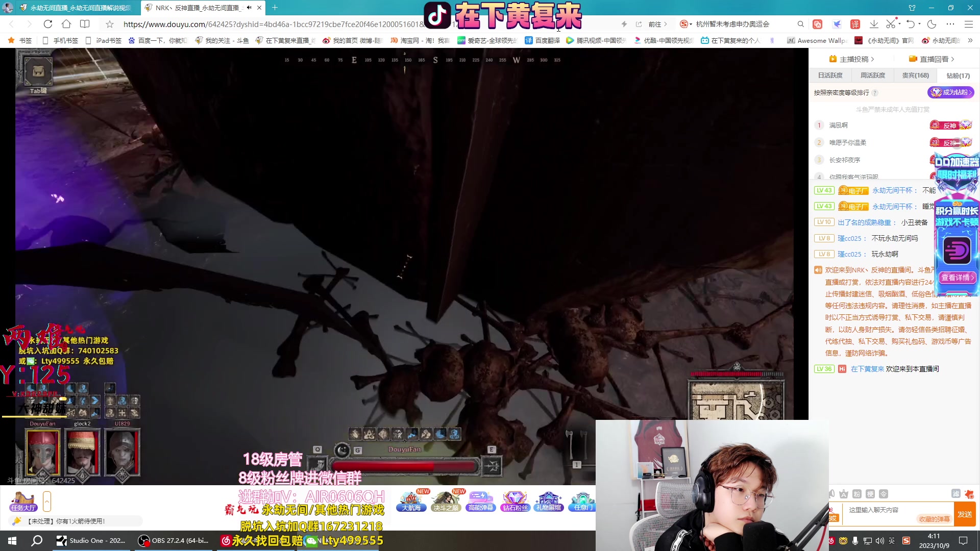The width and height of the screenshot is (980, 551).
Task: Click the undo closed tab icon
Action: 911,24
